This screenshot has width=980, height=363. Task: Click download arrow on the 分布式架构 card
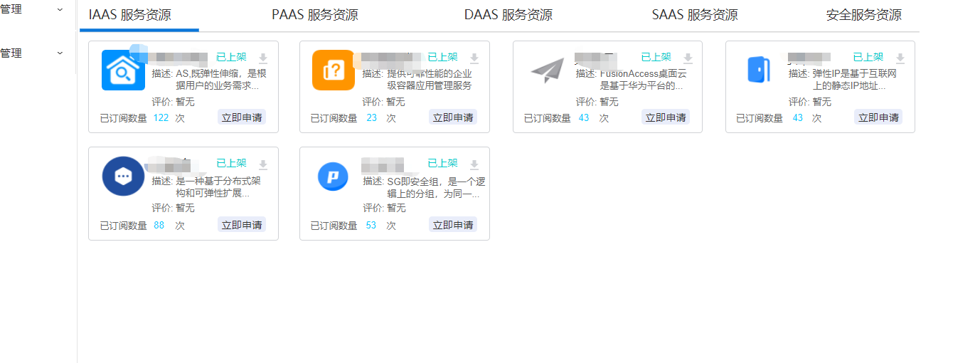(262, 164)
